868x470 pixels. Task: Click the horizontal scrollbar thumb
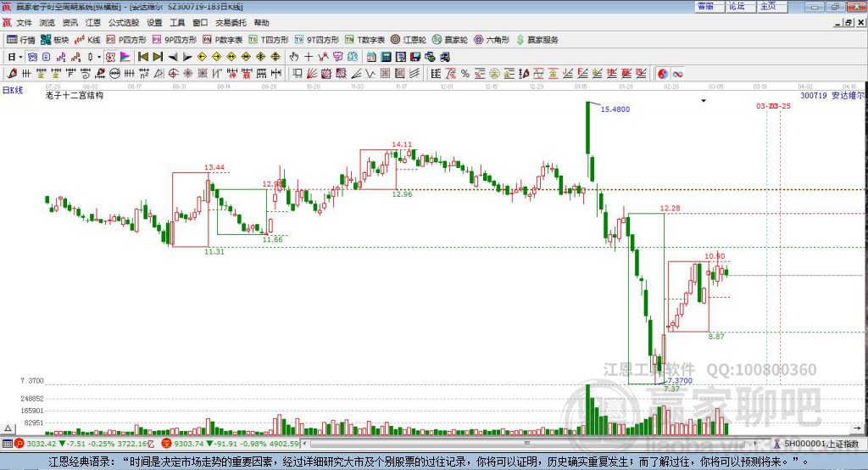tap(527, 444)
